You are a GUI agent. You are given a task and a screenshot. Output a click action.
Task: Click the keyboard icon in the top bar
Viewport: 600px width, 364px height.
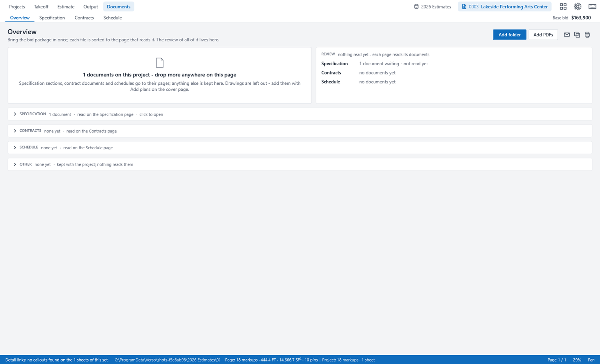592,6
